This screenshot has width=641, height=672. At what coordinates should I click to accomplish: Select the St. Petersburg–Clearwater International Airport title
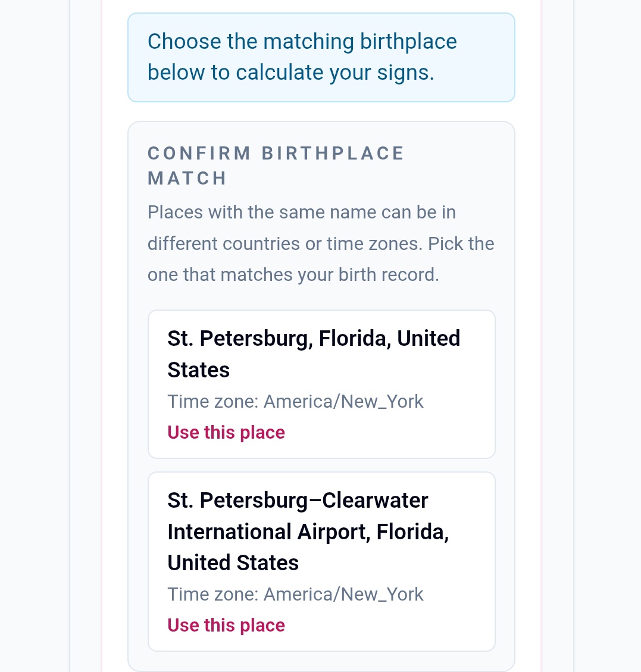pos(308,532)
